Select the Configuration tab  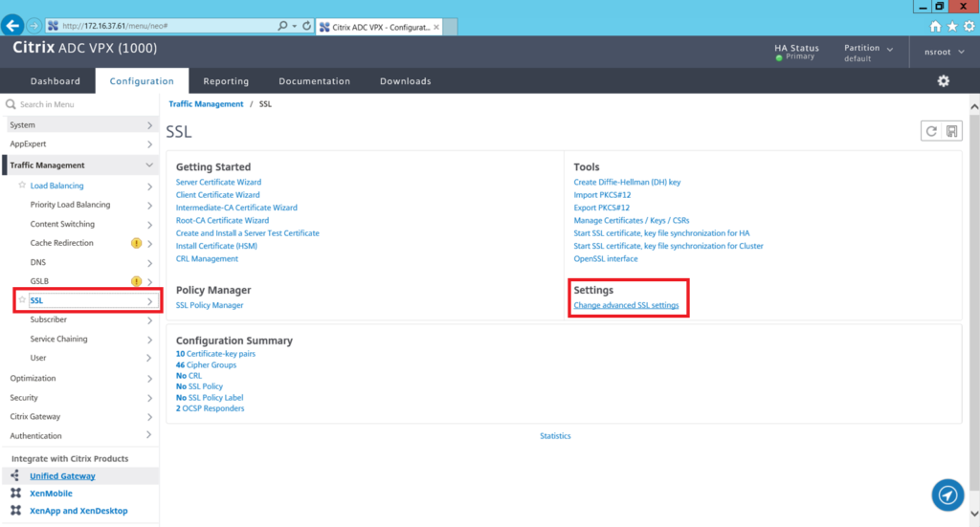(142, 80)
